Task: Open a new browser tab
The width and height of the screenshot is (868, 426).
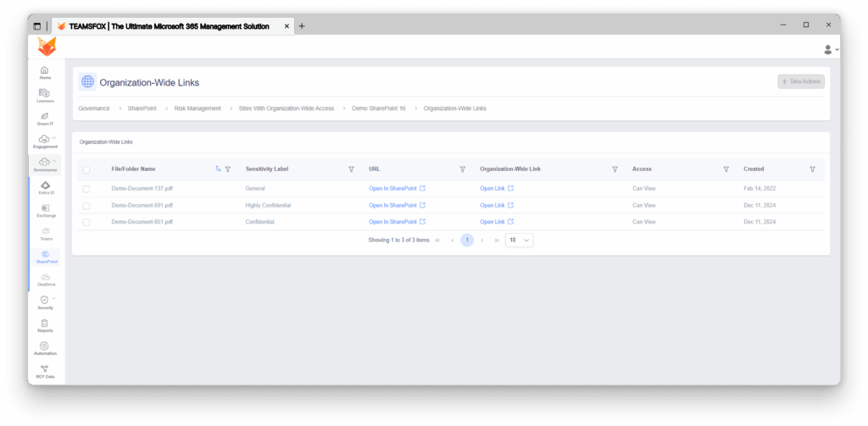Action: click(302, 26)
